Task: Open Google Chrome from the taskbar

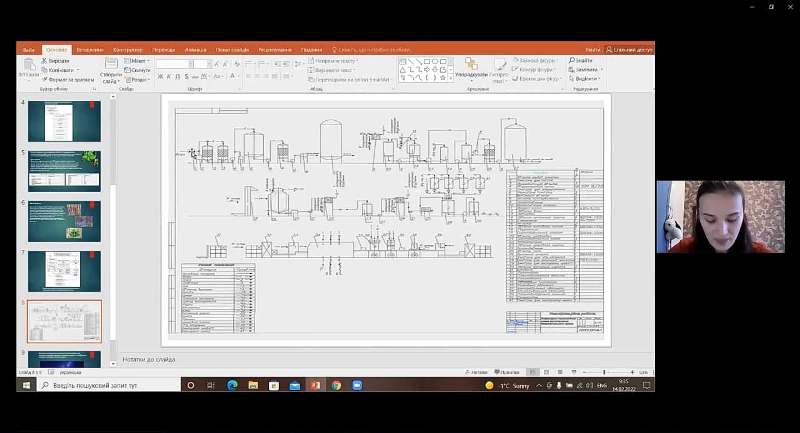Action: [x=336, y=385]
